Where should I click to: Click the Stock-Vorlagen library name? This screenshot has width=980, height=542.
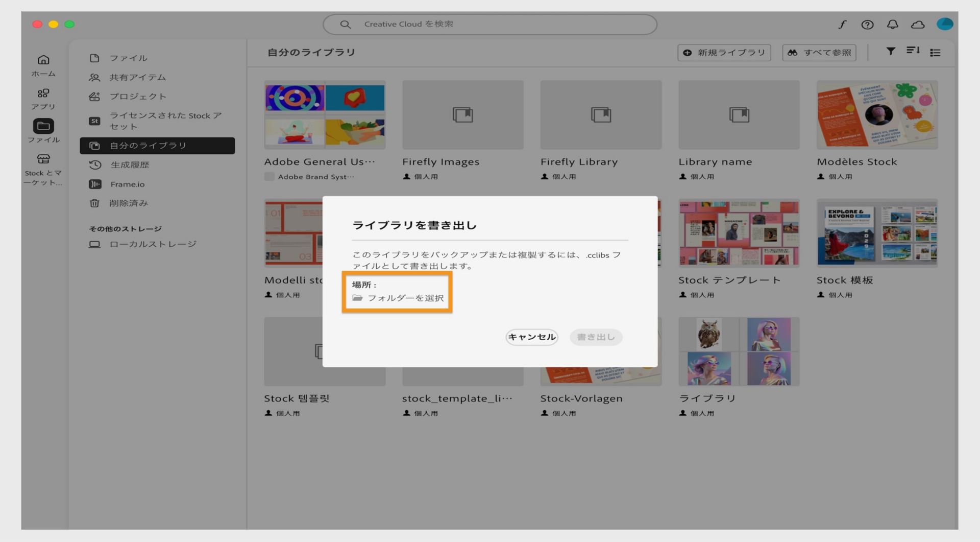[581, 398]
